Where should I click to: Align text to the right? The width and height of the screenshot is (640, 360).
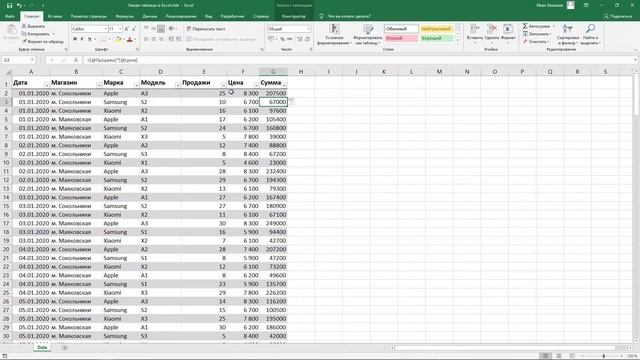coord(161,39)
